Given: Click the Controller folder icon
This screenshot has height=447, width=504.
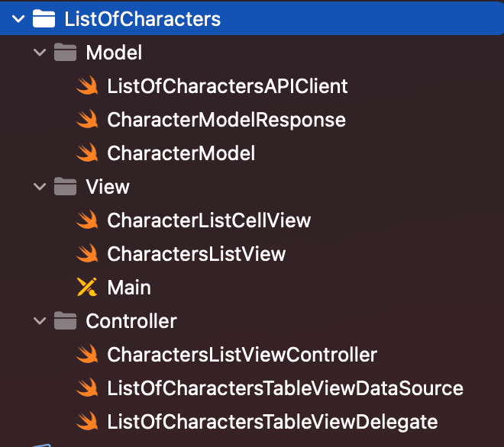Looking at the screenshot, I should [x=65, y=320].
